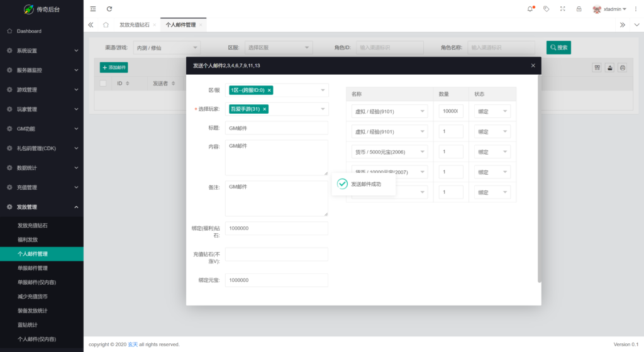Close the 发送个人邮件 dialog
Viewport: 644px width, 352px height.
click(533, 65)
